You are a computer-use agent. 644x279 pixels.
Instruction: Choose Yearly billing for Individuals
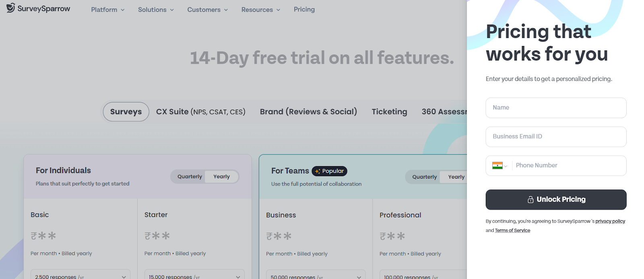pyautogui.click(x=221, y=177)
